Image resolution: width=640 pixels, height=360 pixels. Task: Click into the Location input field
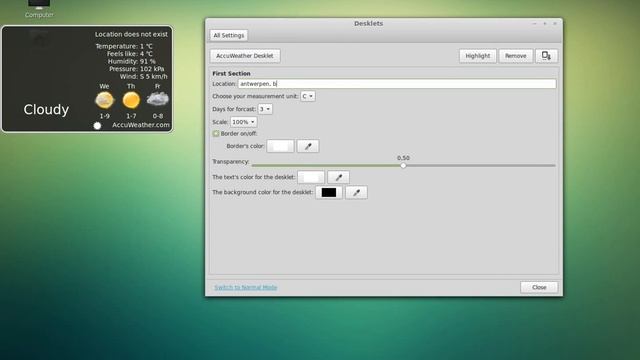point(397,84)
